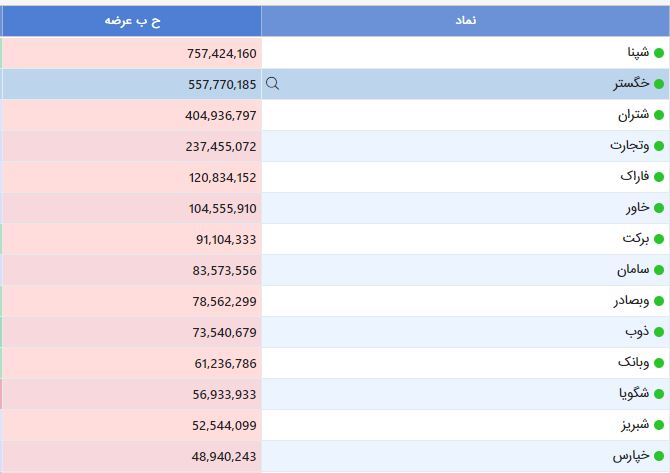Select the سامان symbol name

click(633, 270)
